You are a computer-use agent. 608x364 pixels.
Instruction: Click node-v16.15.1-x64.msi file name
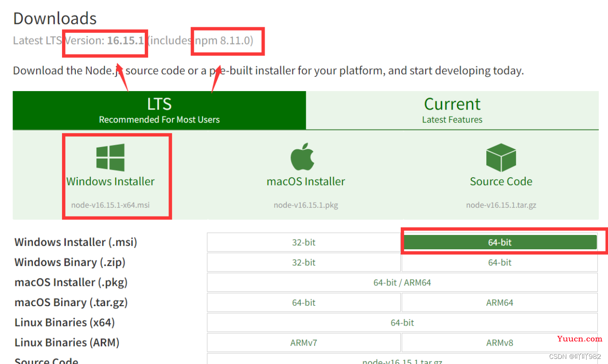coord(111,205)
